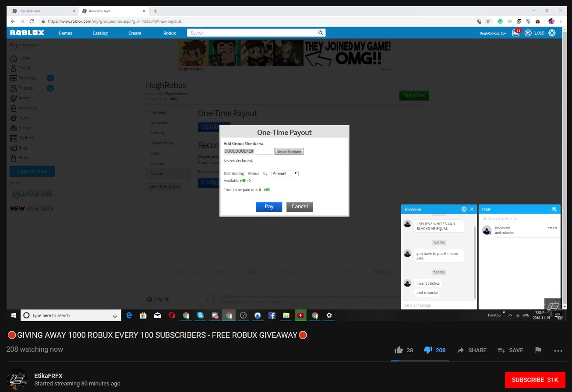Click the SHARE button below the video
Image resolution: width=572 pixels, height=392 pixels.
(472, 350)
